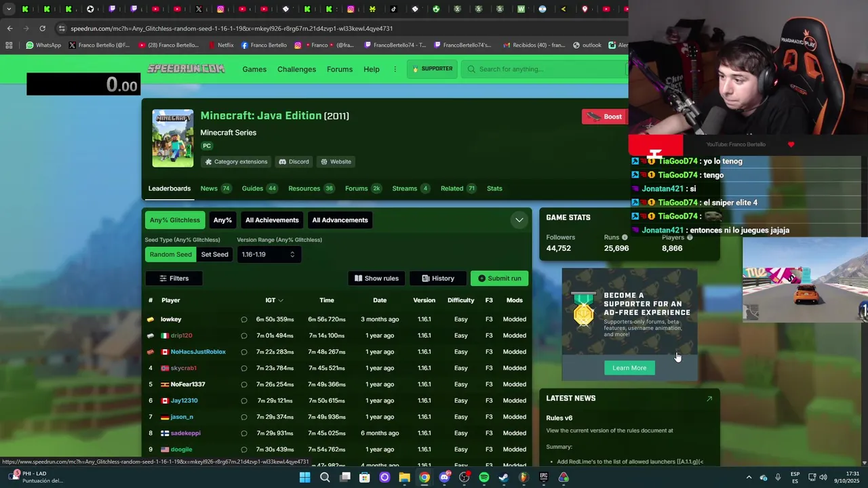Choose the Set Seed option
This screenshot has width=868, height=488.
(214, 254)
